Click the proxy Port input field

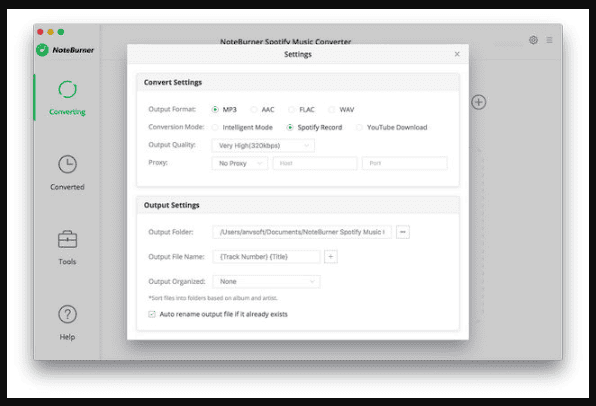(x=404, y=163)
